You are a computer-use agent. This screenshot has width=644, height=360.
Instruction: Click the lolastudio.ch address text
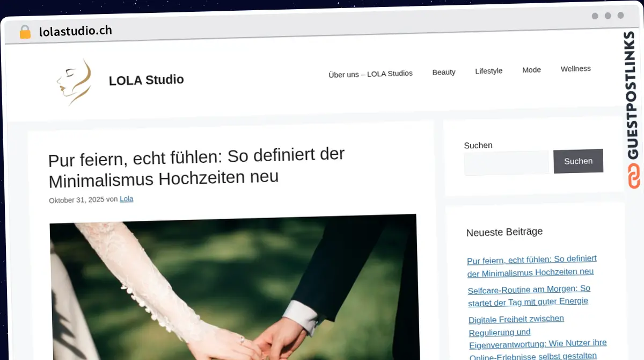pyautogui.click(x=76, y=31)
